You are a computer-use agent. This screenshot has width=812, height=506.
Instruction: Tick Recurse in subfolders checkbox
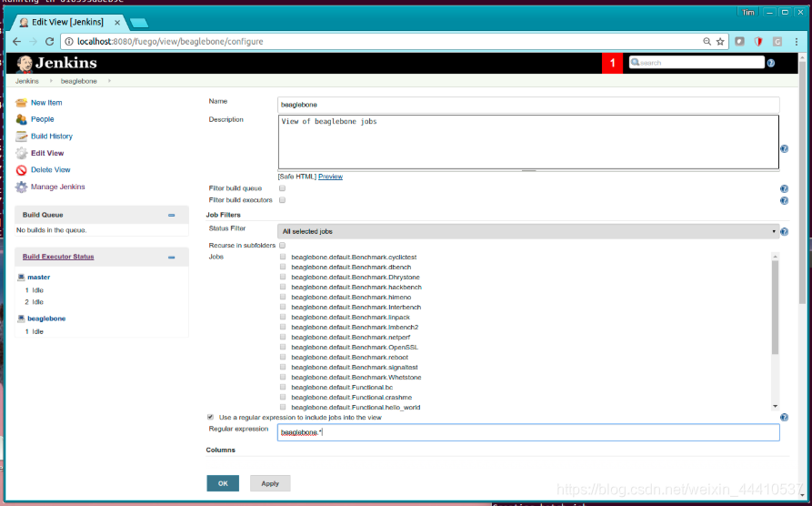click(x=282, y=245)
